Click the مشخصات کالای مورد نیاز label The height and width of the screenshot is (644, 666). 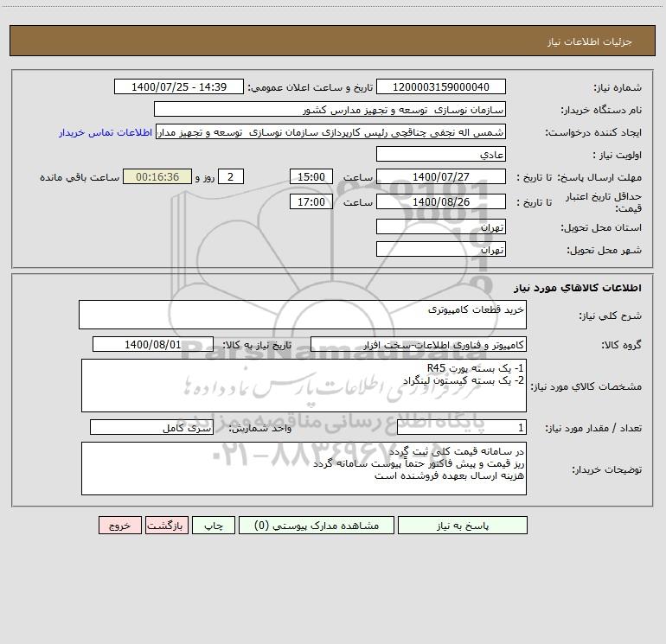tap(586, 386)
